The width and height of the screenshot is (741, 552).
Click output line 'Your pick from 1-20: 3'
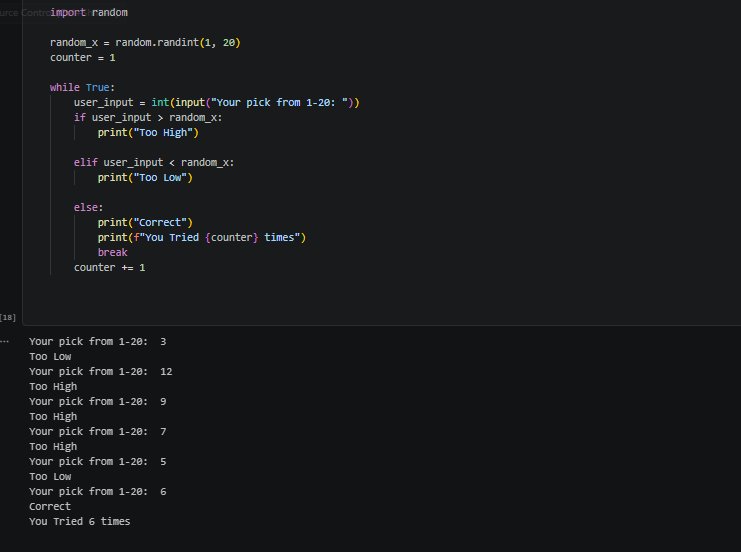97,342
